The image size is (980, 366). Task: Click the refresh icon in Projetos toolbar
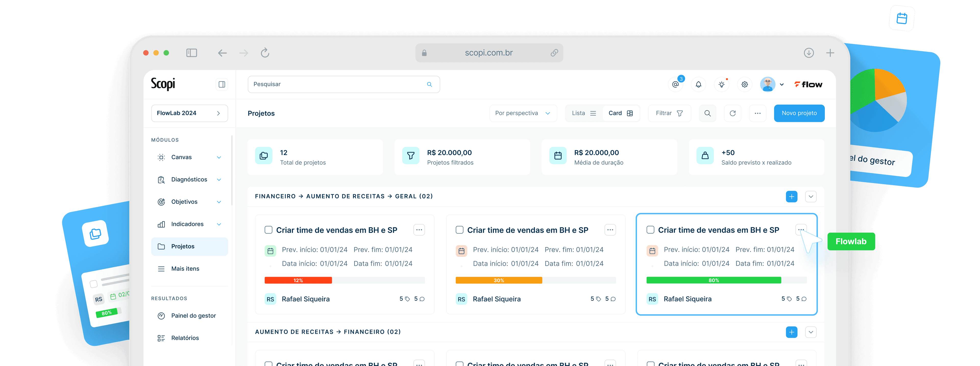coord(732,113)
